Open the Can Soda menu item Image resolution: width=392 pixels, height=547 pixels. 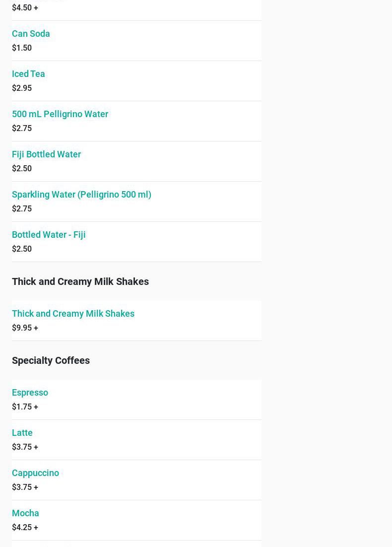pyautogui.click(x=31, y=33)
